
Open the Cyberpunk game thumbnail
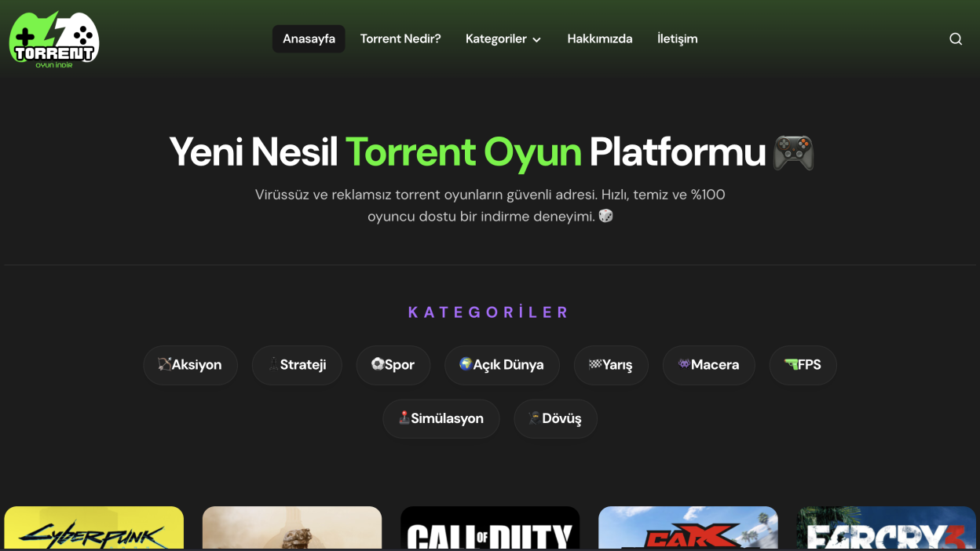click(94, 528)
